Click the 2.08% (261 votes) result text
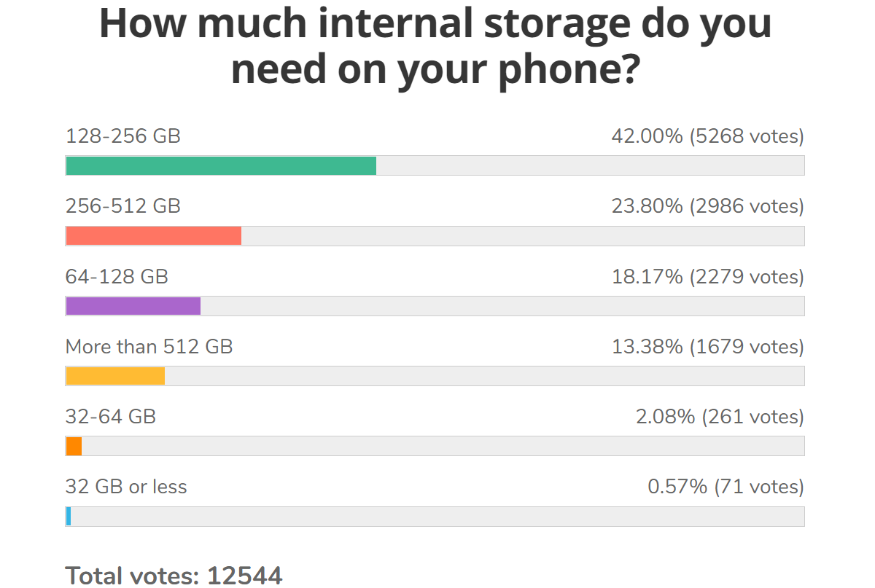875x588 pixels. (720, 416)
